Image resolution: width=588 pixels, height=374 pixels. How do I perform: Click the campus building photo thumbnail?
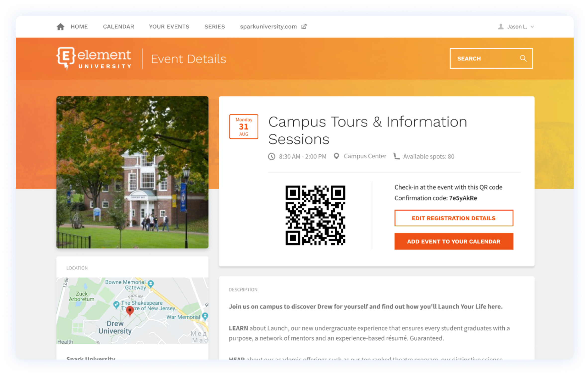pos(132,172)
